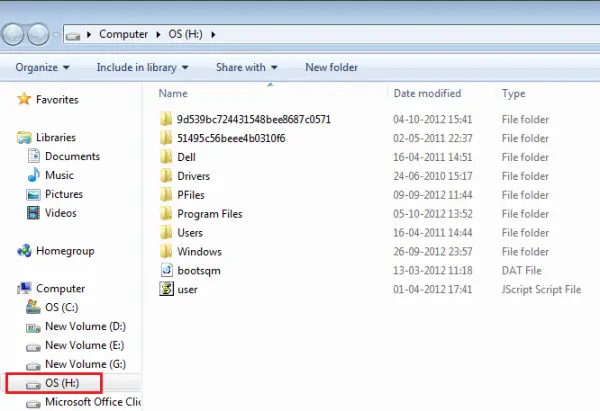
Task: Select the user JScript file icon
Action: [x=166, y=289]
